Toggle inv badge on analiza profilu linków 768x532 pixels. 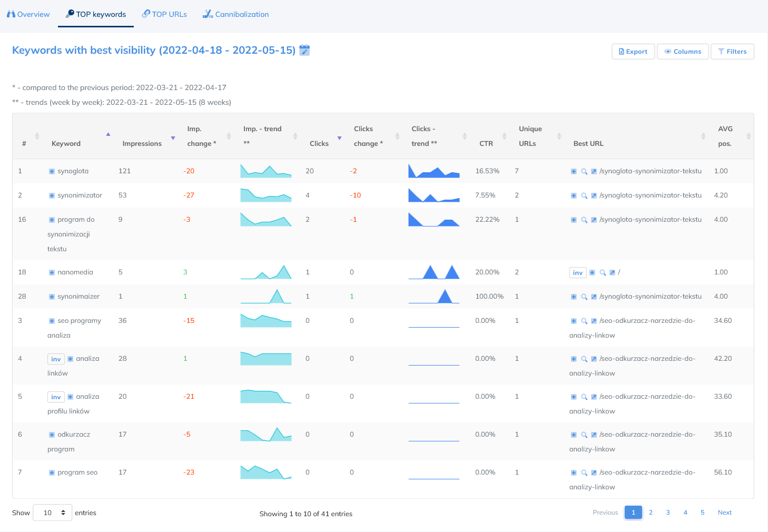[56, 397]
